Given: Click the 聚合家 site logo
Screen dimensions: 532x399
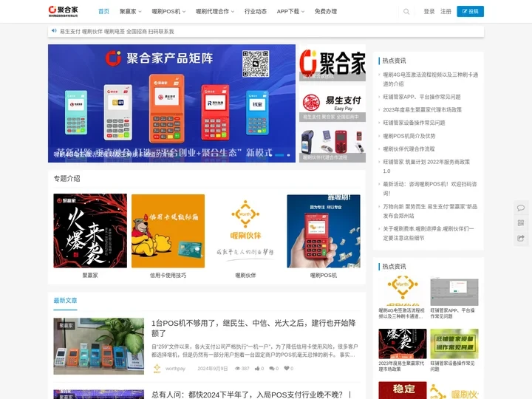Looking at the screenshot, I should 63,11.
